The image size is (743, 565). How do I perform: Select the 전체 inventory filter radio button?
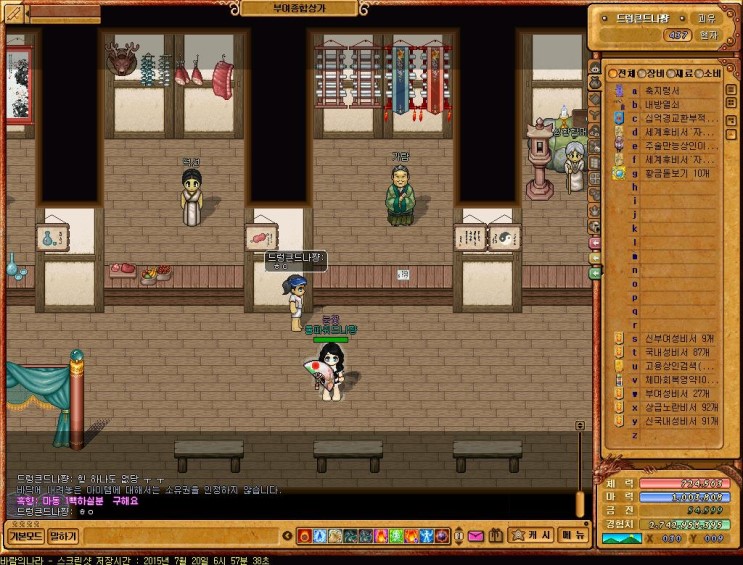pyautogui.click(x=612, y=73)
